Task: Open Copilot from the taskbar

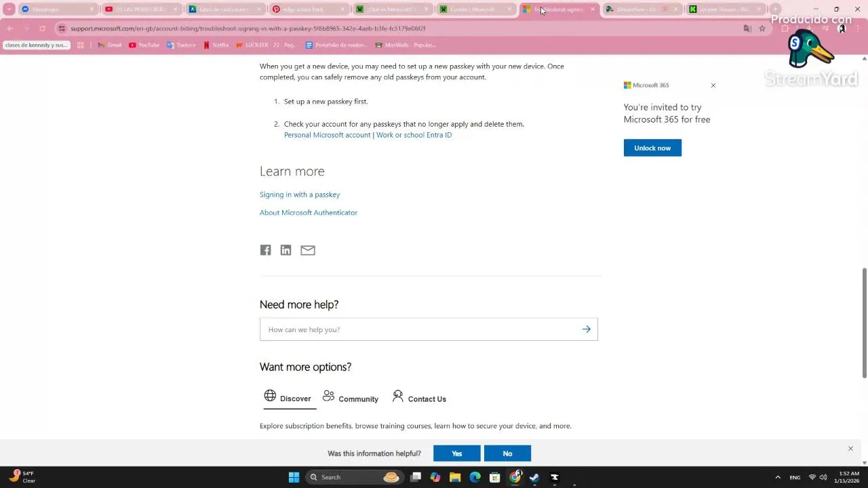Action: [x=435, y=477]
